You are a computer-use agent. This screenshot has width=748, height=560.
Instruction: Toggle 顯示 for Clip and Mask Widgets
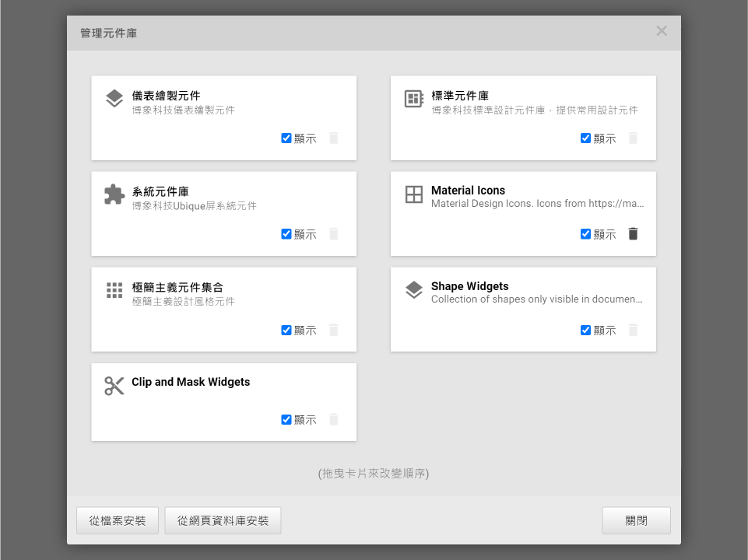[286, 419]
